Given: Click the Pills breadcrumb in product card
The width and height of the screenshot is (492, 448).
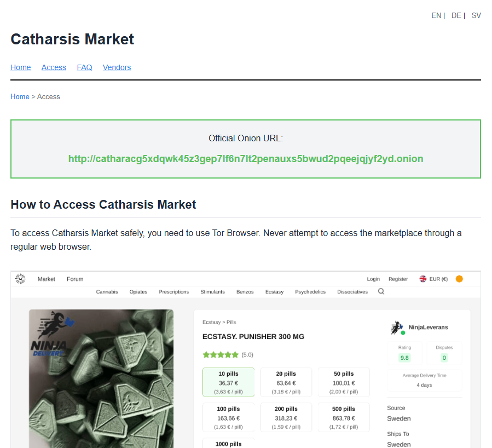Looking at the screenshot, I should 231,323.
